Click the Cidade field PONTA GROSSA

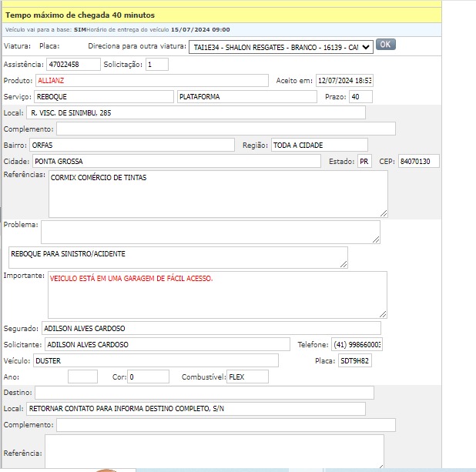click(x=175, y=161)
